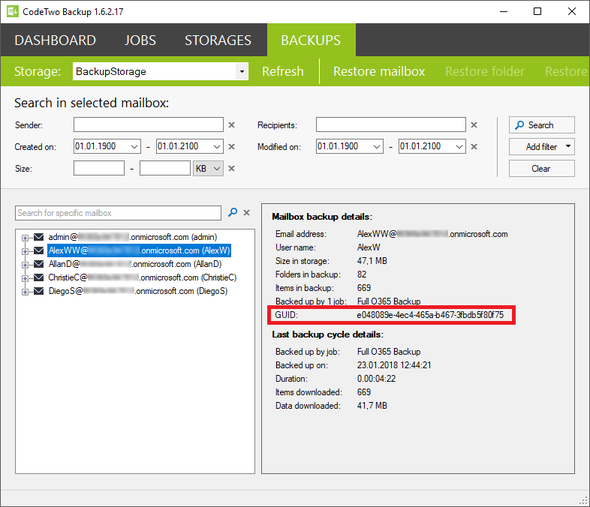Open the Created on start date dropdown

tap(134, 146)
